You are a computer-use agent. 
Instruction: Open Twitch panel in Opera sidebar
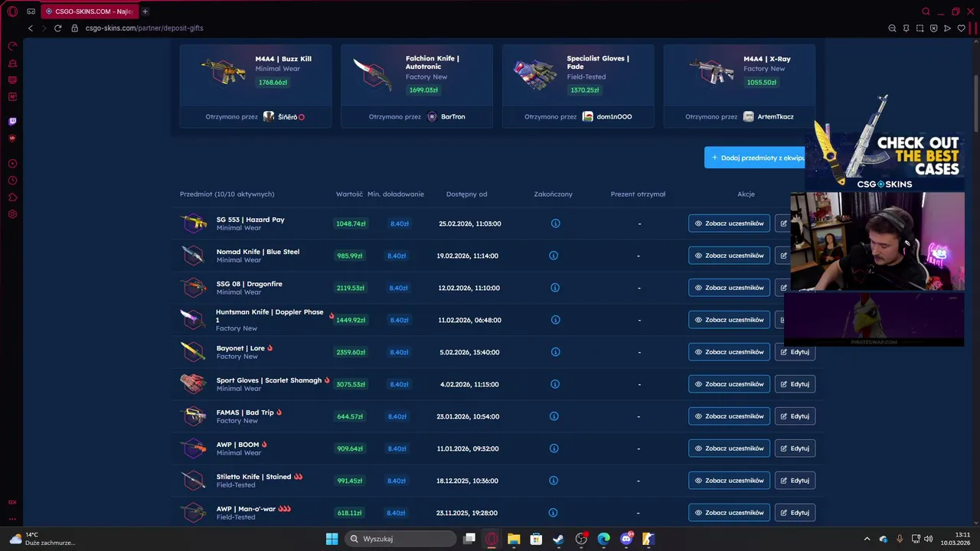click(x=12, y=121)
